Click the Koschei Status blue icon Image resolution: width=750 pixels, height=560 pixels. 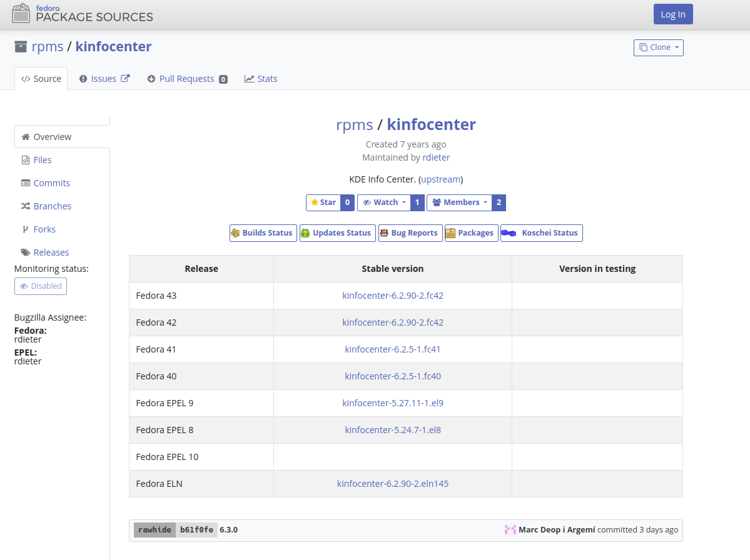tap(509, 232)
